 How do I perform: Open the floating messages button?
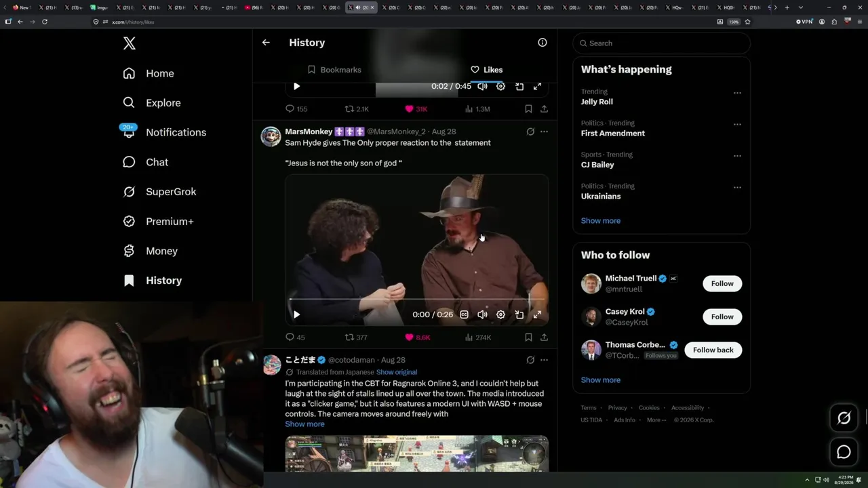(844, 452)
